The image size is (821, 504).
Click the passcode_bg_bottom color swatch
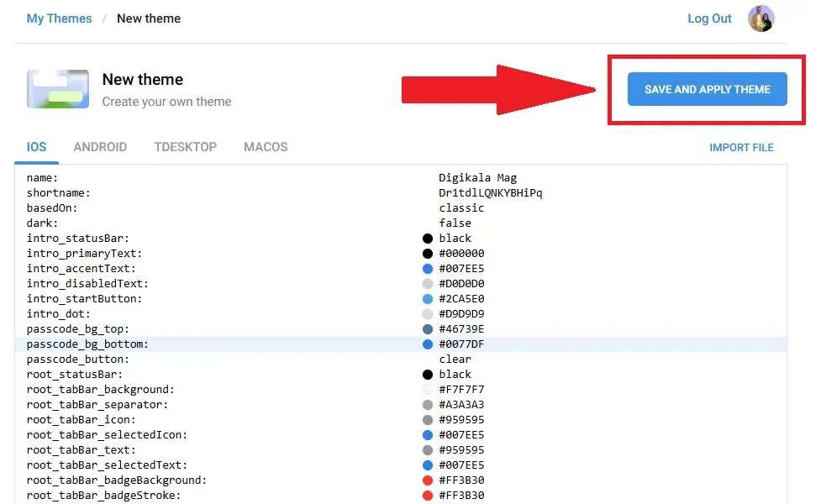click(428, 344)
